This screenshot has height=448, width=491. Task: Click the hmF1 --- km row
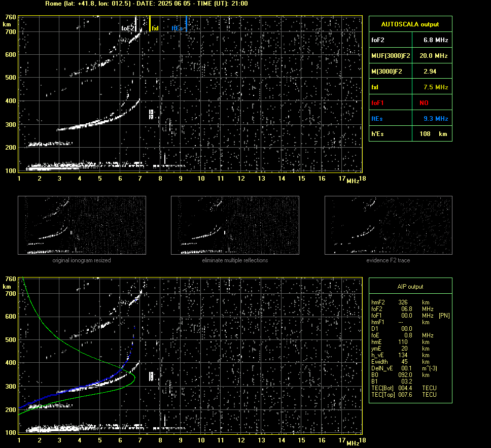[x=400, y=322]
